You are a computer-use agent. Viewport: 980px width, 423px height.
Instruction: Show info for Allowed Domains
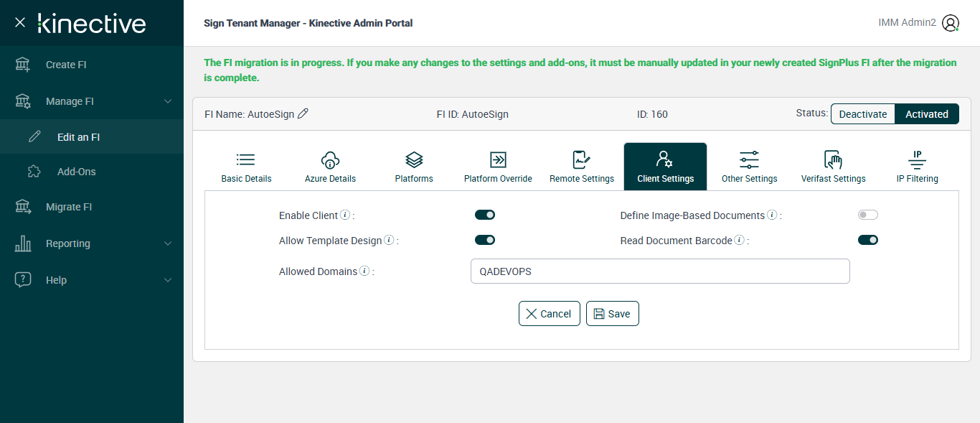364,271
